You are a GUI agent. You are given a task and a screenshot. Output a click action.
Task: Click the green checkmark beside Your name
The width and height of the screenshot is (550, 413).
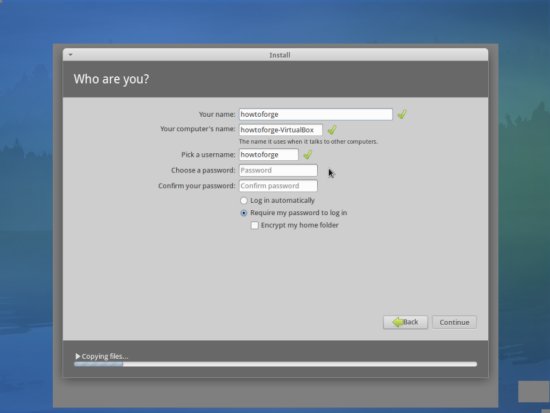point(402,114)
